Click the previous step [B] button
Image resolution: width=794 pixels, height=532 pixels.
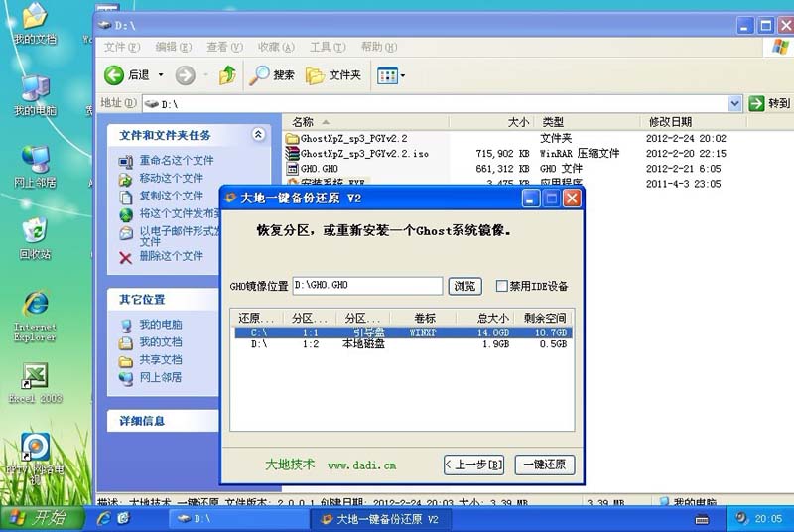474,465
